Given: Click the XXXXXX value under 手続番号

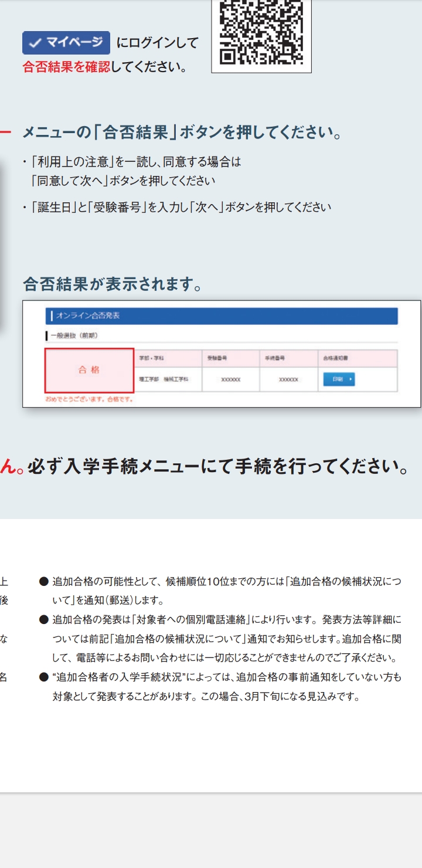Looking at the screenshot, I should pos(288,380).
